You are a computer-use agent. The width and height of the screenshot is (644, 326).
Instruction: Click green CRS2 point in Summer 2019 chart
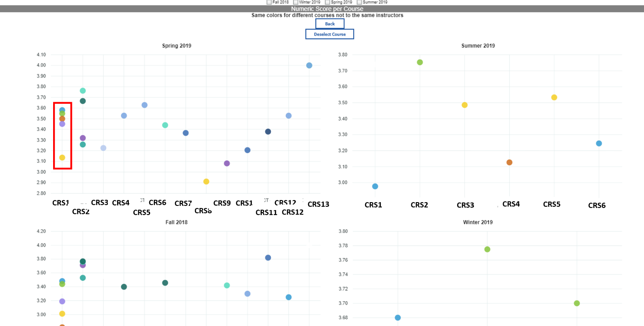(420, 62)
